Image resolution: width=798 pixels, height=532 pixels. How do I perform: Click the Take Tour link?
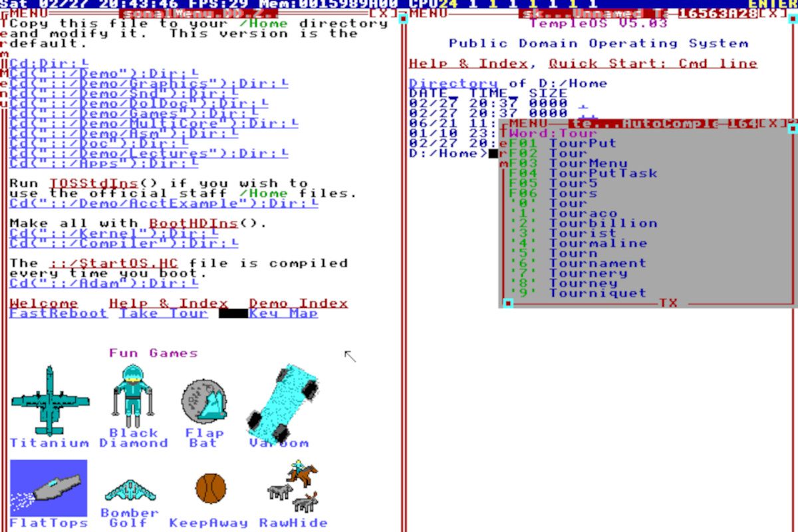pyautogui.click(x=164, y=313)
